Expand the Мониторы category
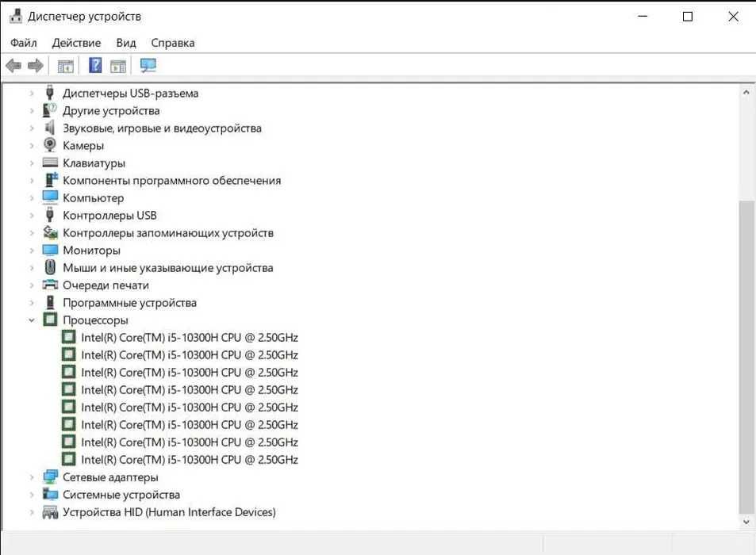The image size is (756, 555). point(32,250)
